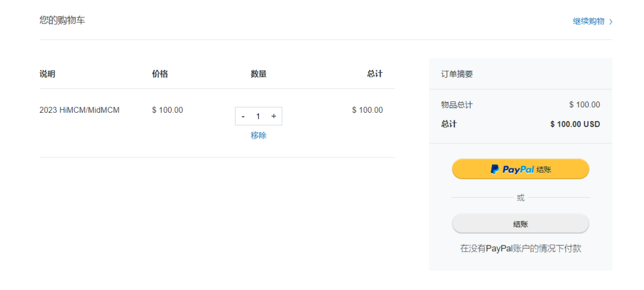Click the bold $ 100.00 USD total
Screen dimensions: 644x290
pyautogui.click(x=575, y=125)
